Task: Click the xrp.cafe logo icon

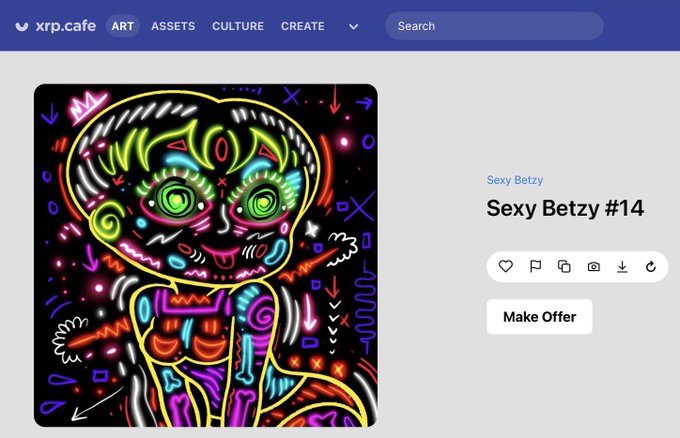Action: pyautogui.click(x=22, y=26)
